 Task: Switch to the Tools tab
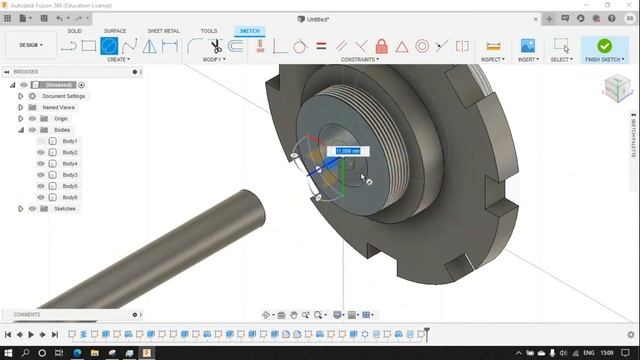(x=209, y=31)
